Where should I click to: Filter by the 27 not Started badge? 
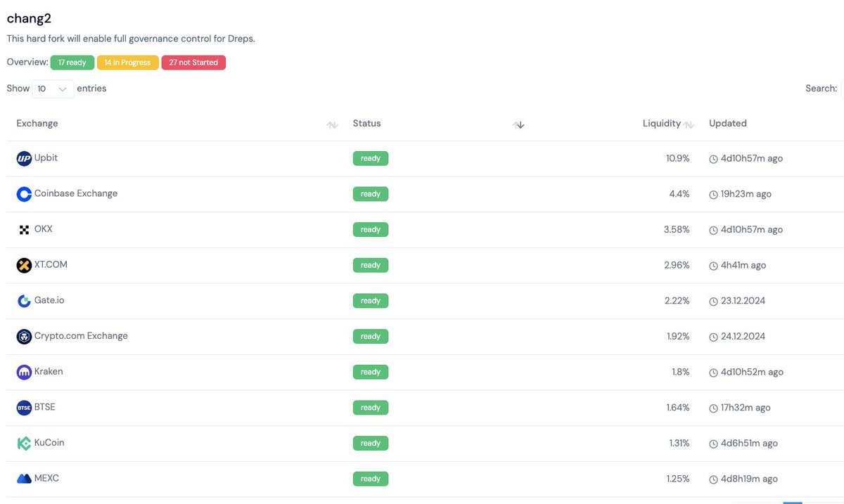(193, 63)
